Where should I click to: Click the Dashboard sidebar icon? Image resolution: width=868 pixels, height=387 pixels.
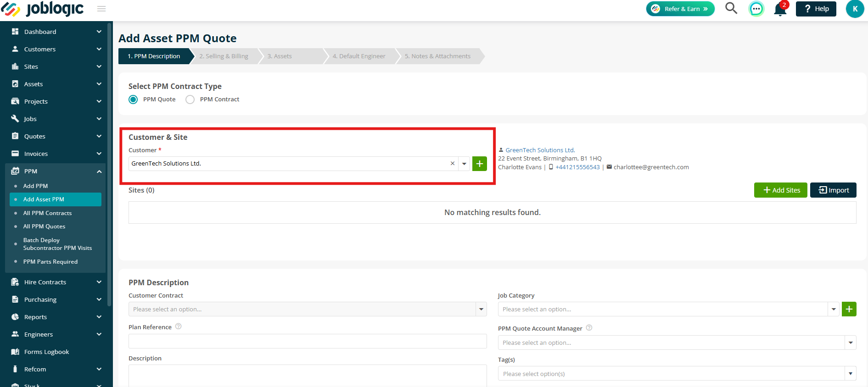[15, 32]
